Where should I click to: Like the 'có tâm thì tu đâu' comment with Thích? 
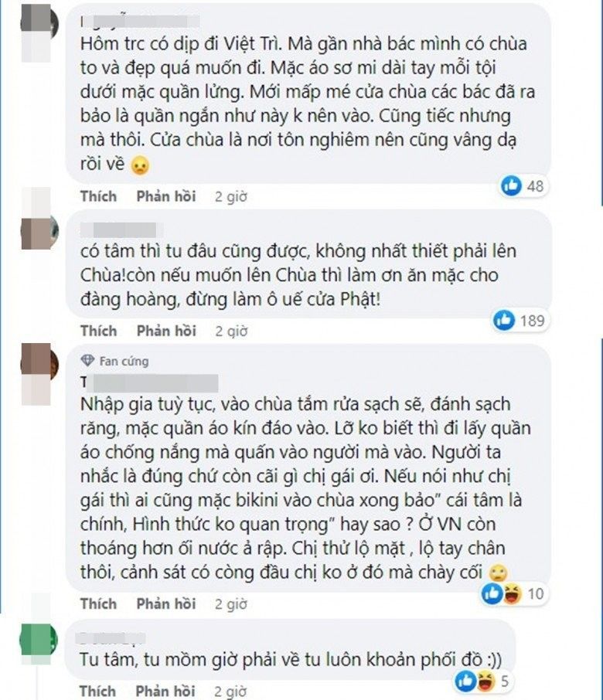[x=98, y=331]
